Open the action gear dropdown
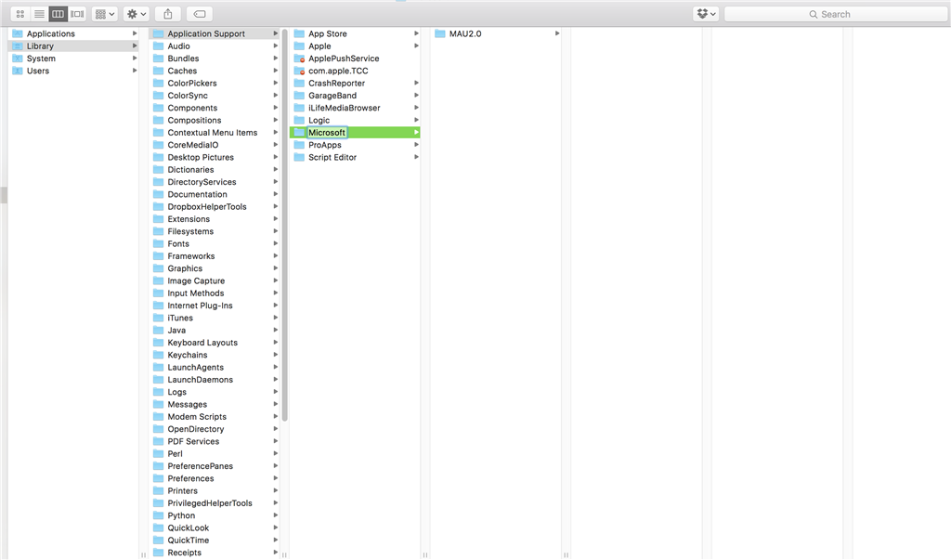 pos(135,13)
